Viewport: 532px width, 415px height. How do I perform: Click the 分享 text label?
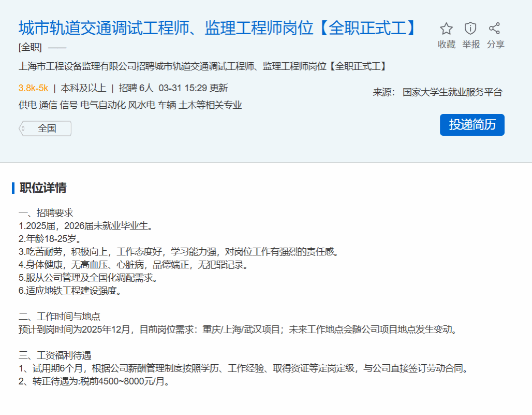[495, 45]
